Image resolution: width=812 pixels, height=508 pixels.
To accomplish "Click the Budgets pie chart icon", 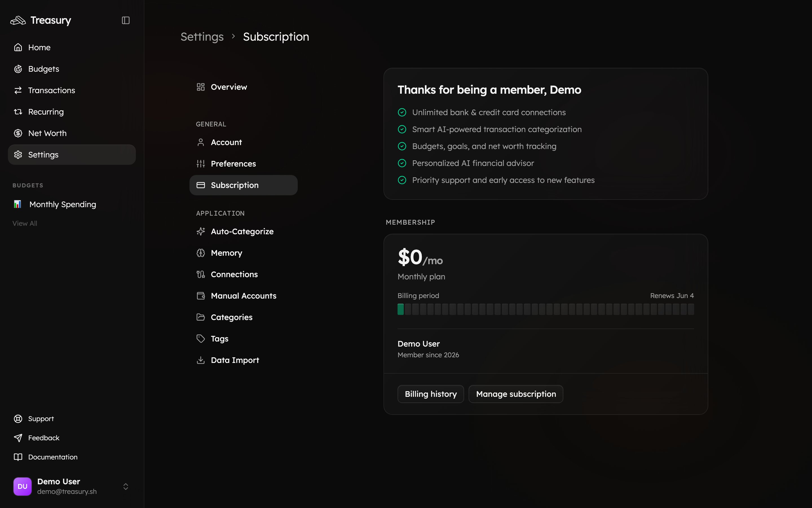I will click(18, 69).
